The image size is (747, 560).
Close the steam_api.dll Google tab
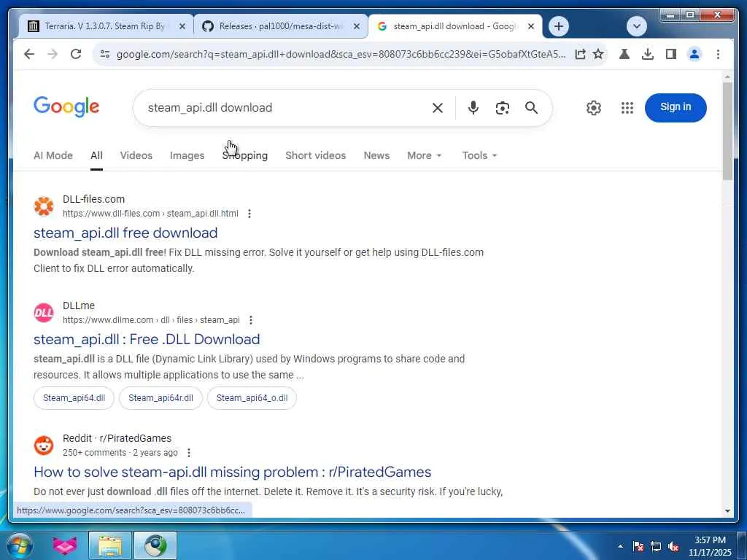click(x=531, y=27)
